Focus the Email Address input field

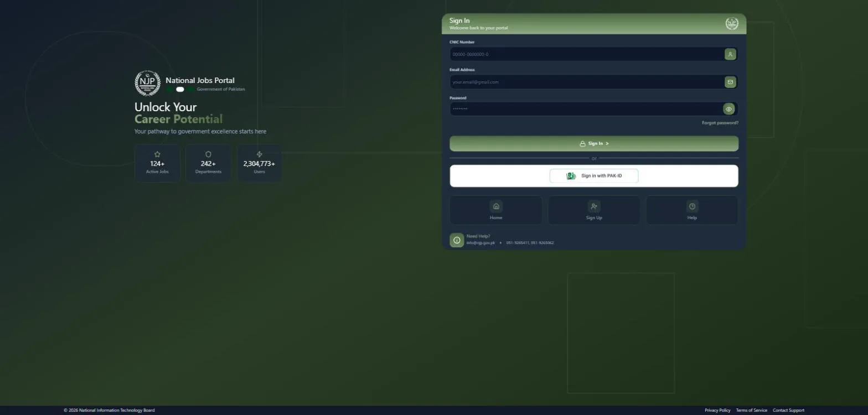click(x=593, y=82)
